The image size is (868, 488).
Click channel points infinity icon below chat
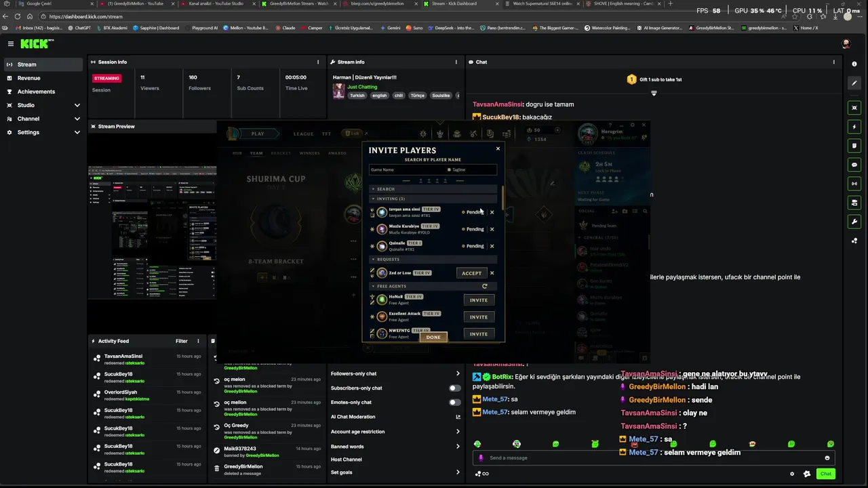(x=482, y=474)
